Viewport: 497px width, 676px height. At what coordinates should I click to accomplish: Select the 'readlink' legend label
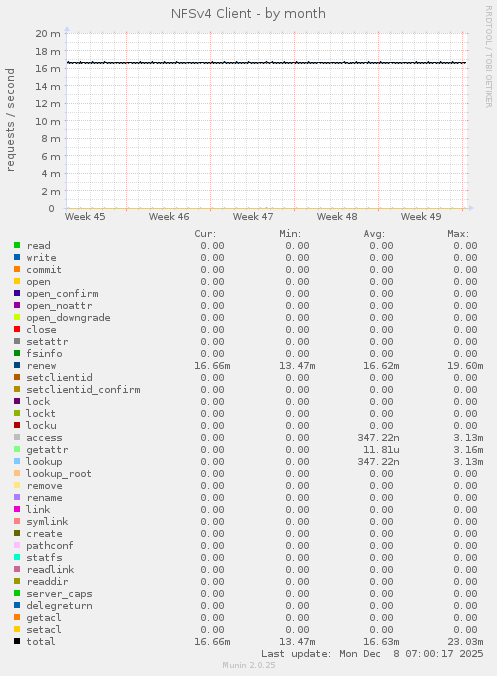pos(50,570)
